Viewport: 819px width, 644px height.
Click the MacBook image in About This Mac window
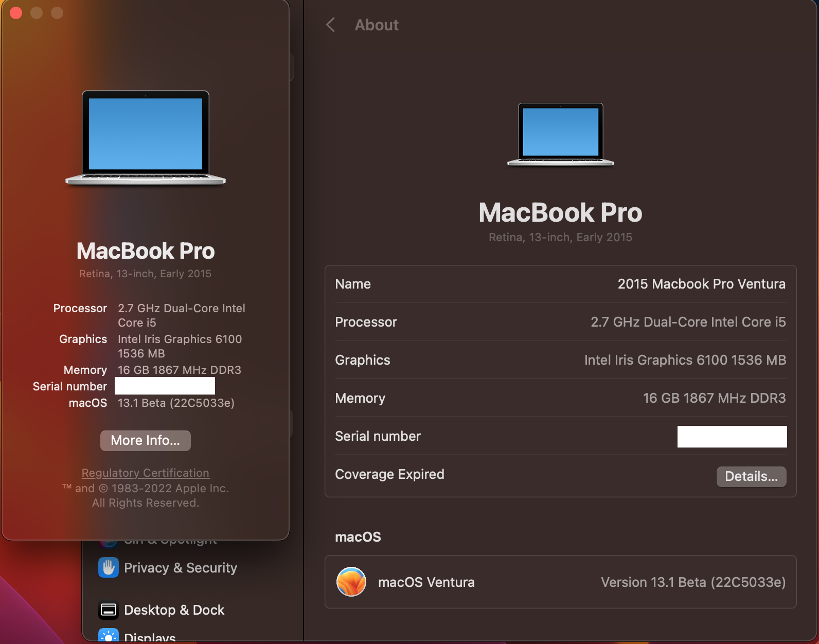coord(146,138)
